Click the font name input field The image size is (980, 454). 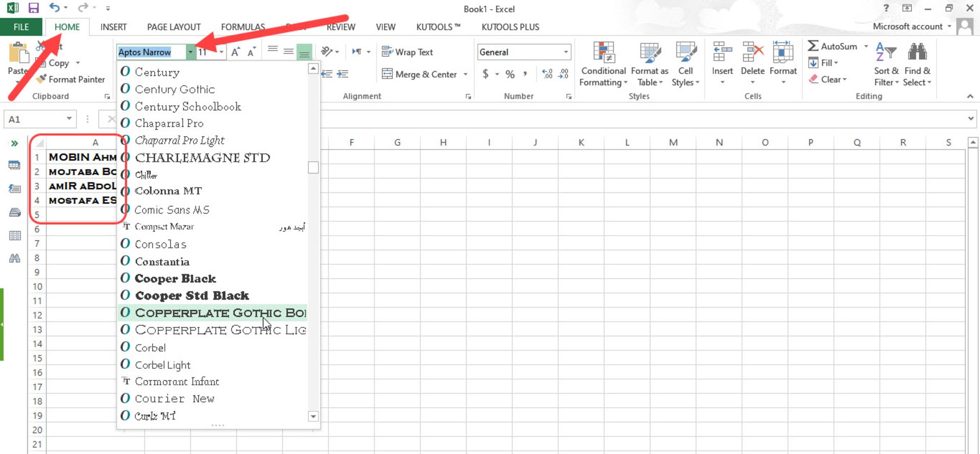tap(151, 52)
